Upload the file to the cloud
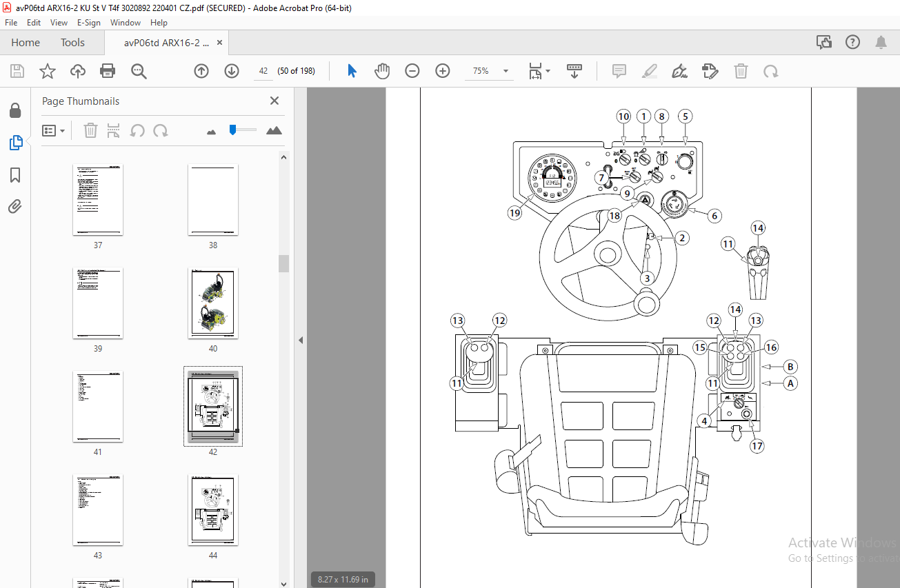The height and width of the screenshot is (588, 900). coord(77,71)
